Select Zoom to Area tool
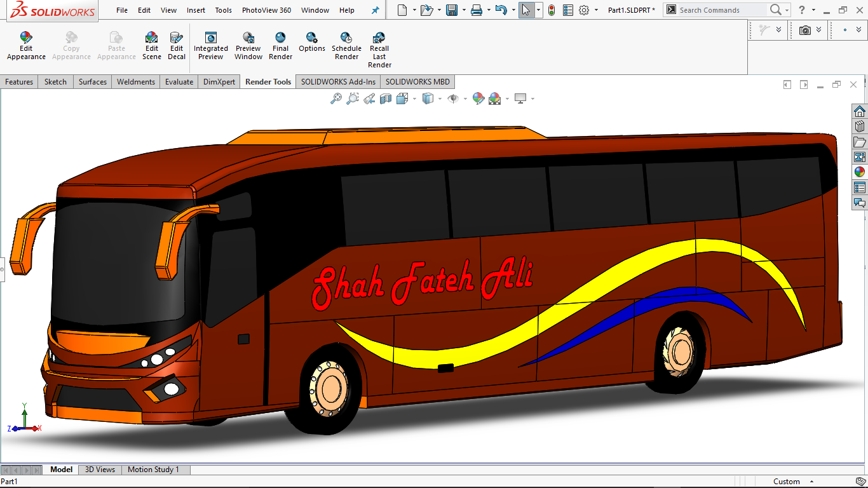This screenshot has height=488, width=868. [353, 98]
